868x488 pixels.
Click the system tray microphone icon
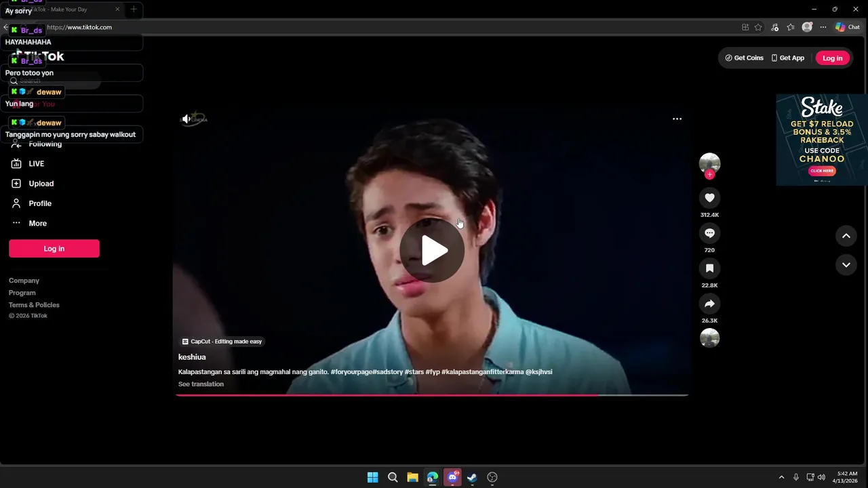tap(796, 477)
